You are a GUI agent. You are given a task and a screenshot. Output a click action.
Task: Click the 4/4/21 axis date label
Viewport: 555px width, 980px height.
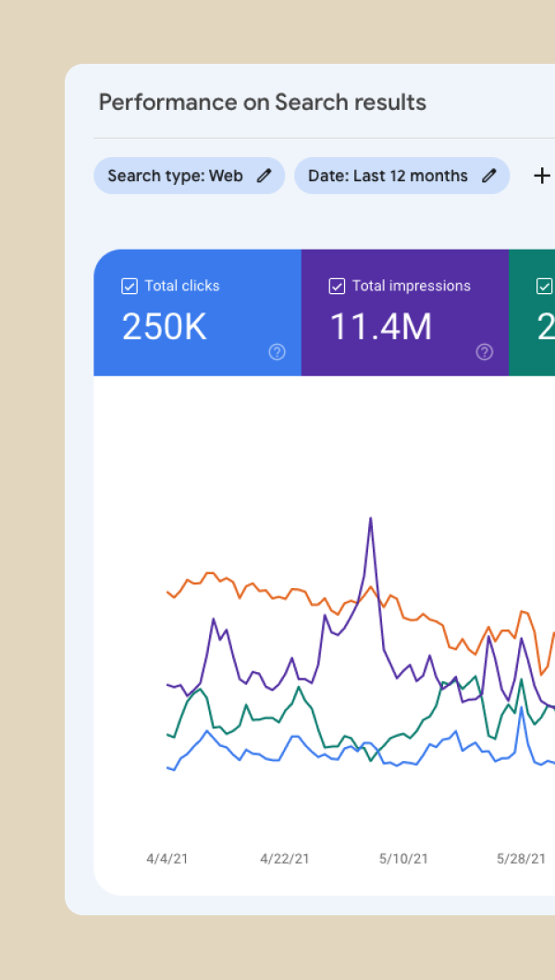click(167, 859)
